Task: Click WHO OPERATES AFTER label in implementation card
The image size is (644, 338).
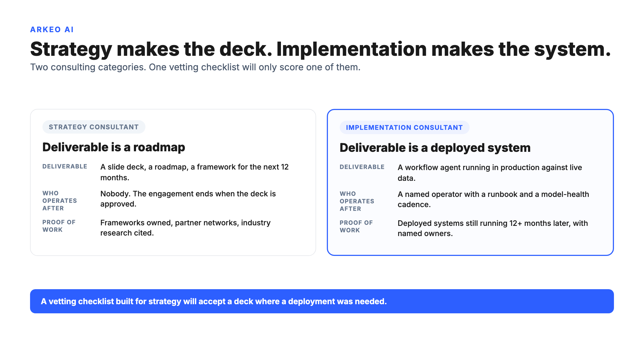Action: (x=357, y=201)
